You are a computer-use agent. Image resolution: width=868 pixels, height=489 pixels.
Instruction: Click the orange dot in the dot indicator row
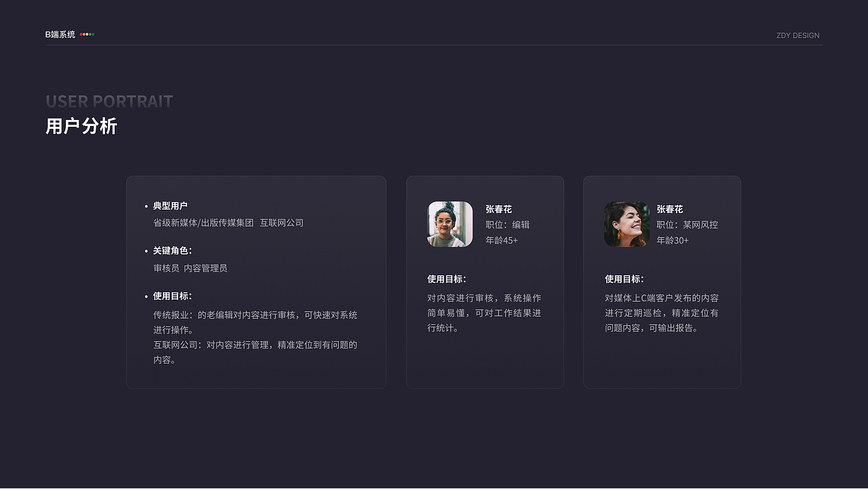tap(84, 34)
